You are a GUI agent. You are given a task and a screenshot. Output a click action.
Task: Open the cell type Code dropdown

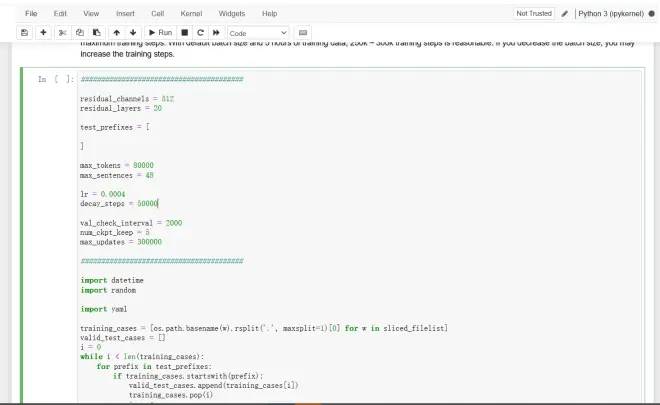(x=258, y=33)
